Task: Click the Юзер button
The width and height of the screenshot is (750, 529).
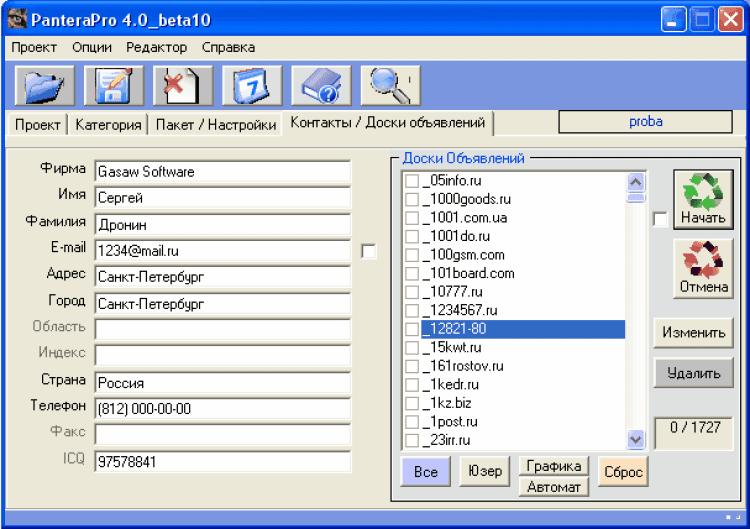Action: 485,472
